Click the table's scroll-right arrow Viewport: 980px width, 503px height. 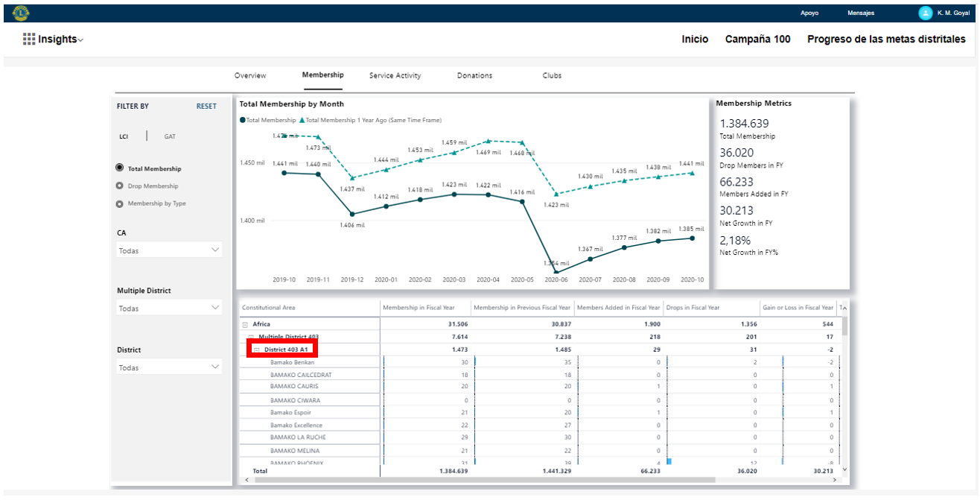[834, 481]
